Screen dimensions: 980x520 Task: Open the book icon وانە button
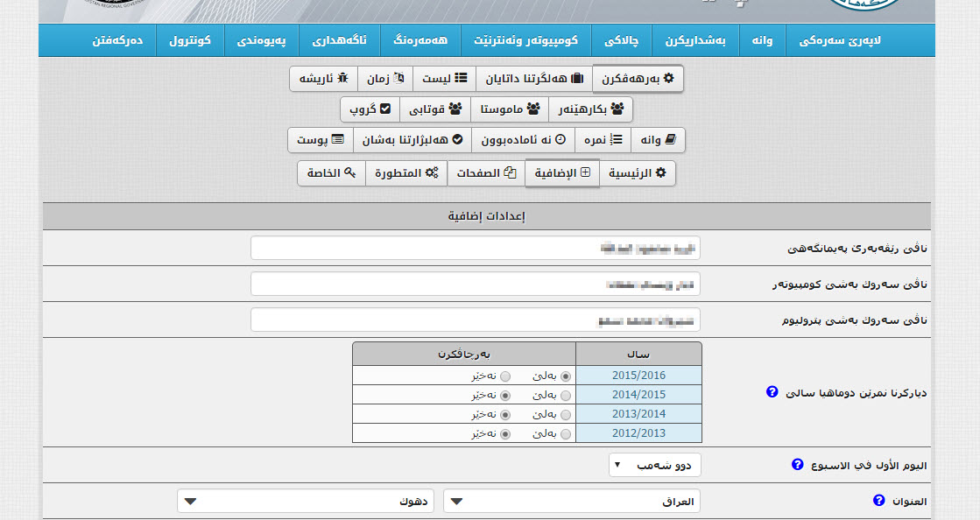tap(658, 140)
